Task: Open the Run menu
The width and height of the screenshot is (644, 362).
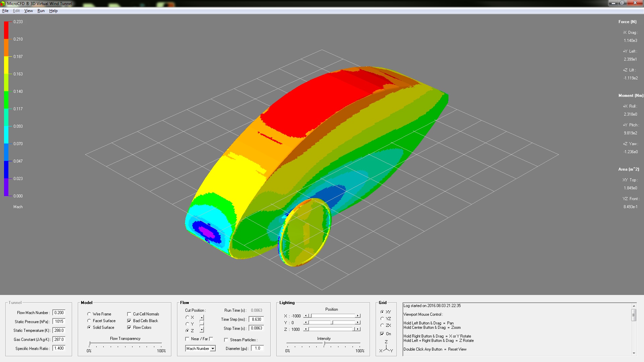Action: pyautogui.click(x=41, y=11)
